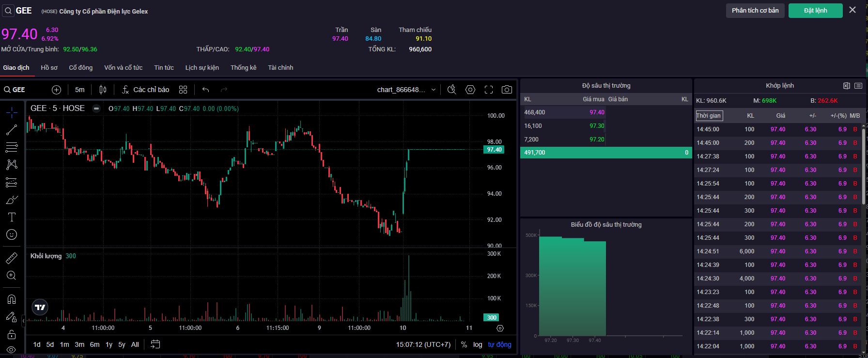
Task: Click the search icon beside the GEE title
Action: (x=8, y=11)
